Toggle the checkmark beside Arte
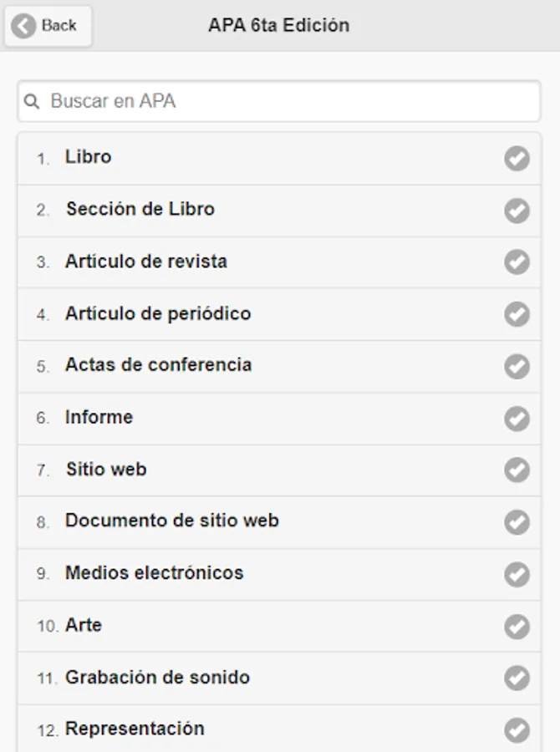This screenshot has width=560, height=752. (517, 626)
